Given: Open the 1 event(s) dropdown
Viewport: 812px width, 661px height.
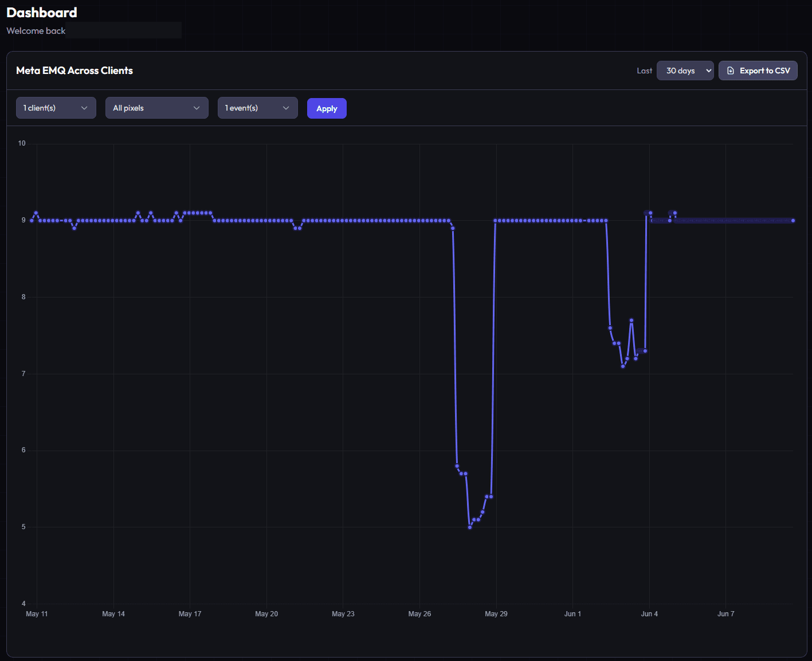Looking at the screenshot, I should (x=258, y=108).
